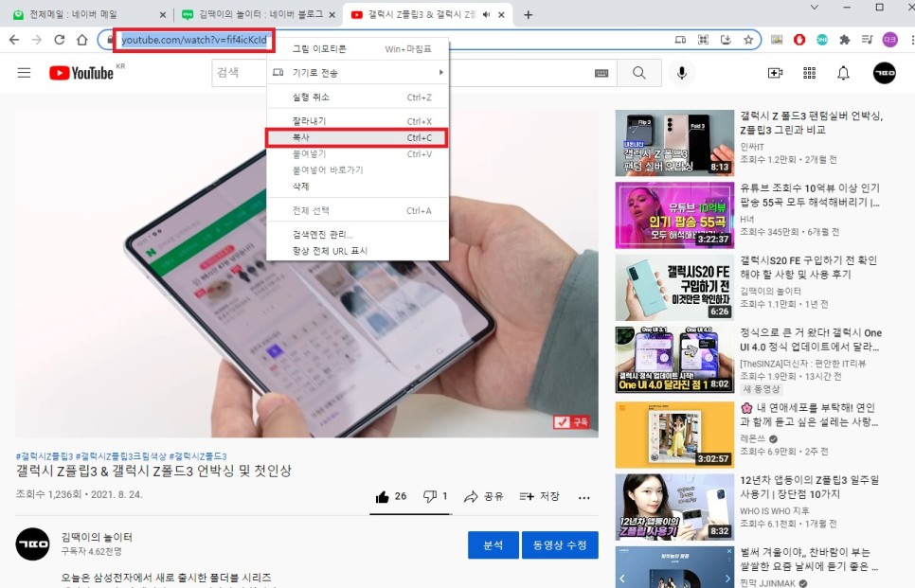Choose 검색엔진 관리 in context menu

tap(358, 235)
